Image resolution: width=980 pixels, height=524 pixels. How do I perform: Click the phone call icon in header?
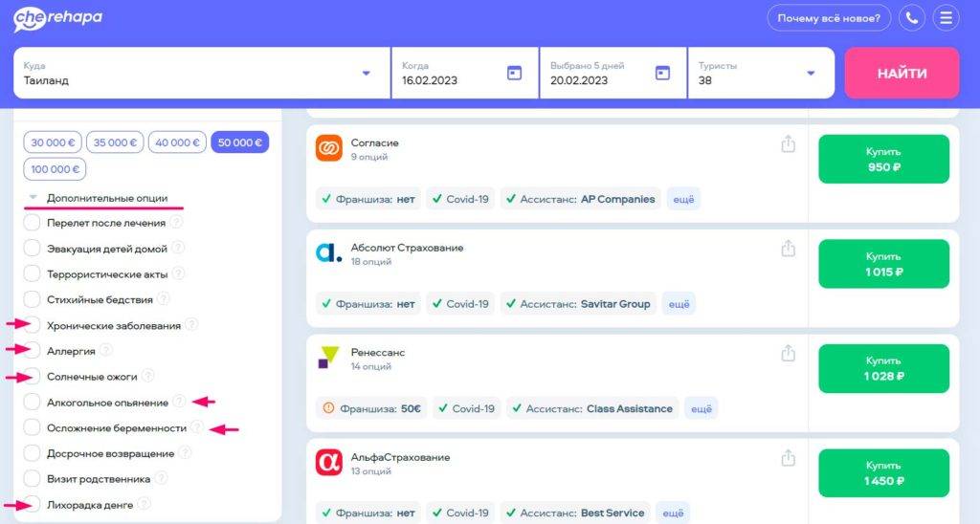pos(913,18)
